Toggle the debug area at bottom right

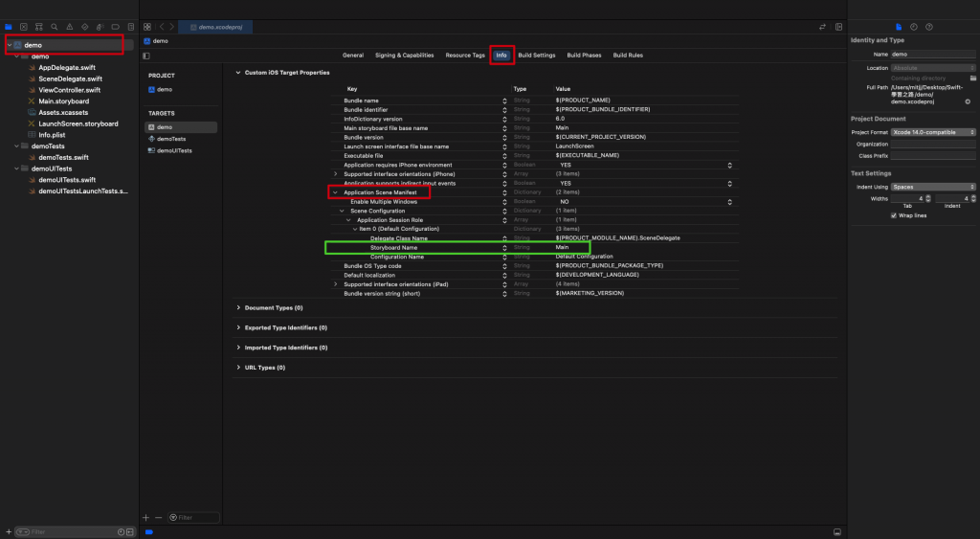(836, 532)
